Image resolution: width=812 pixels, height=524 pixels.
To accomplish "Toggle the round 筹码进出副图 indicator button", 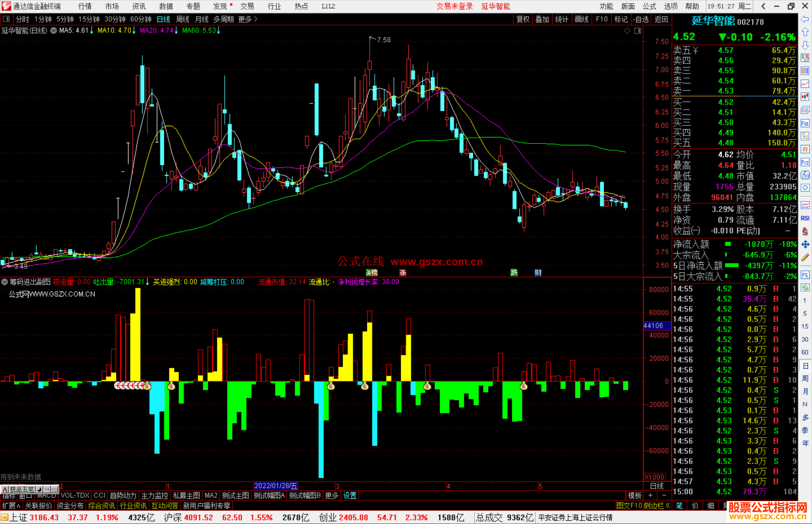I will [5, 282].
